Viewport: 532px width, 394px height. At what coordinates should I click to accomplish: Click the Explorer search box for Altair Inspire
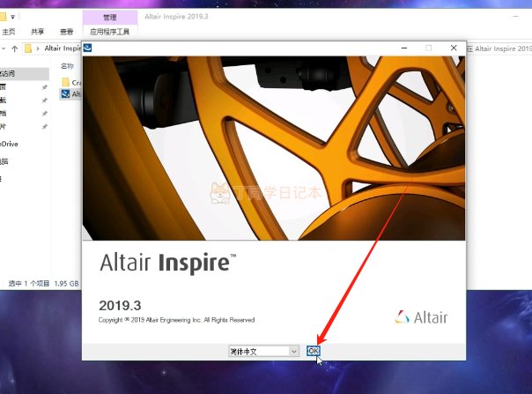(499, 48)
